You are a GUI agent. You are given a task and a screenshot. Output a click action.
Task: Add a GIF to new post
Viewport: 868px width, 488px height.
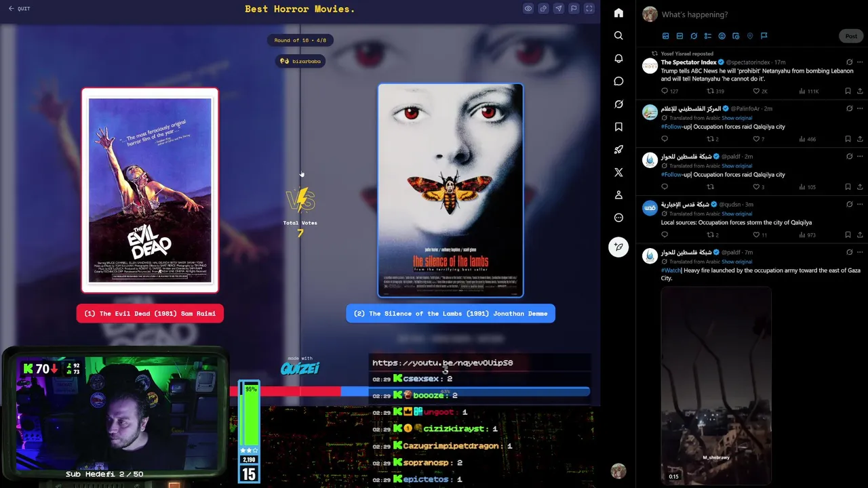point(679,36)
